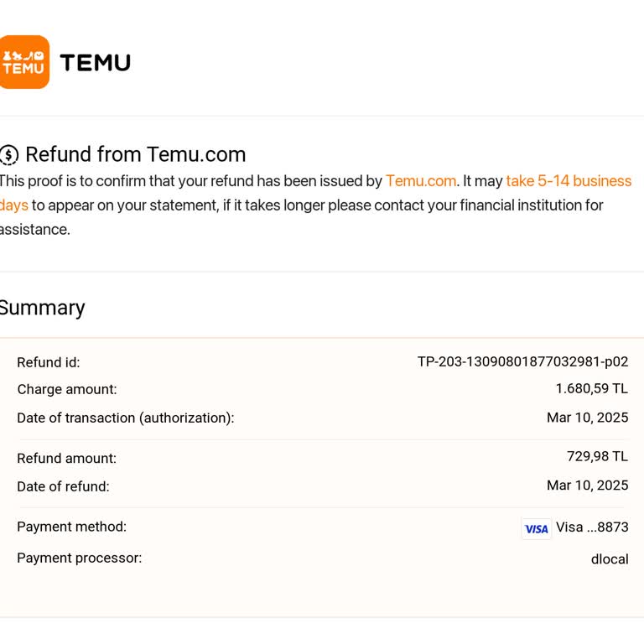The height and width of the screenshot is (644, 644).
Task: Select the card text Visa ...8873
Action: [592, 527]
